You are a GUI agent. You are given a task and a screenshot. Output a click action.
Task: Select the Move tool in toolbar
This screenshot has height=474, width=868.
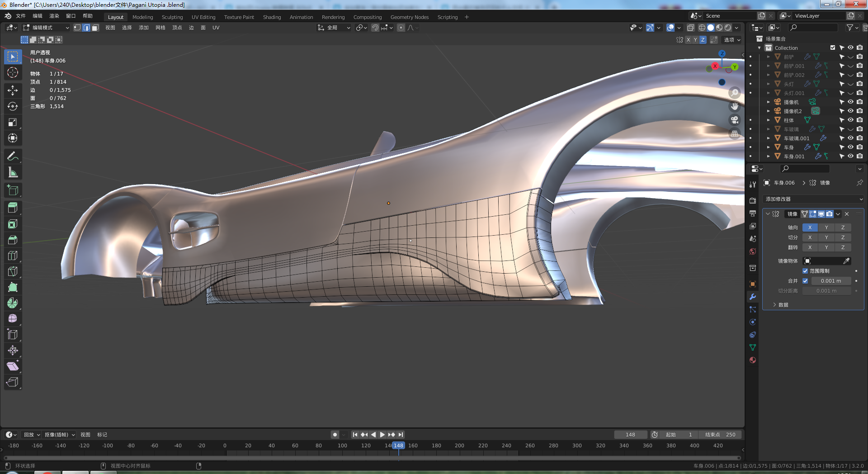13,90
